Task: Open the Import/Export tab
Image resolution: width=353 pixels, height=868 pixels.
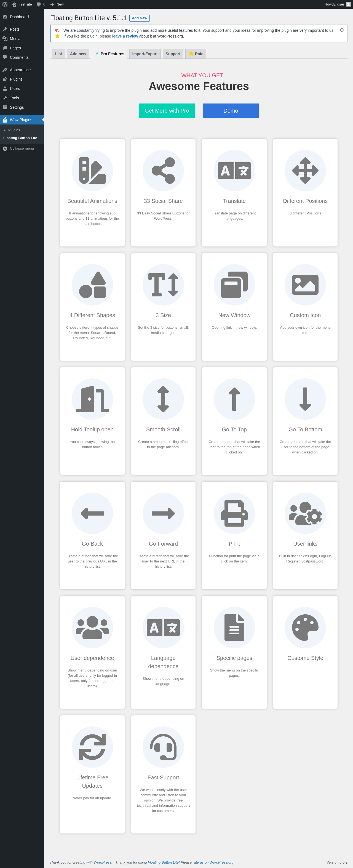Action: tap(145, 54)
